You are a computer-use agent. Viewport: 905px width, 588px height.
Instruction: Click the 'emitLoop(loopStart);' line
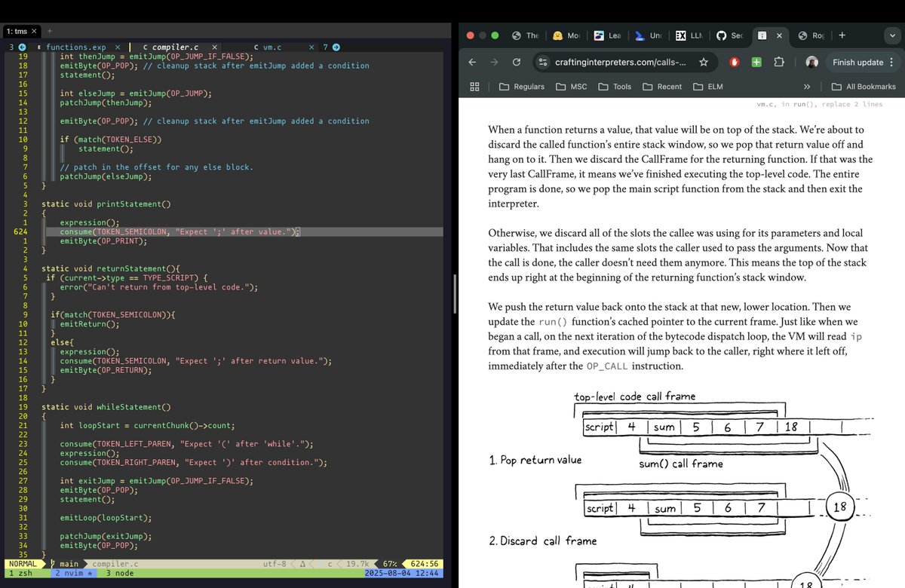click(106, 517)
